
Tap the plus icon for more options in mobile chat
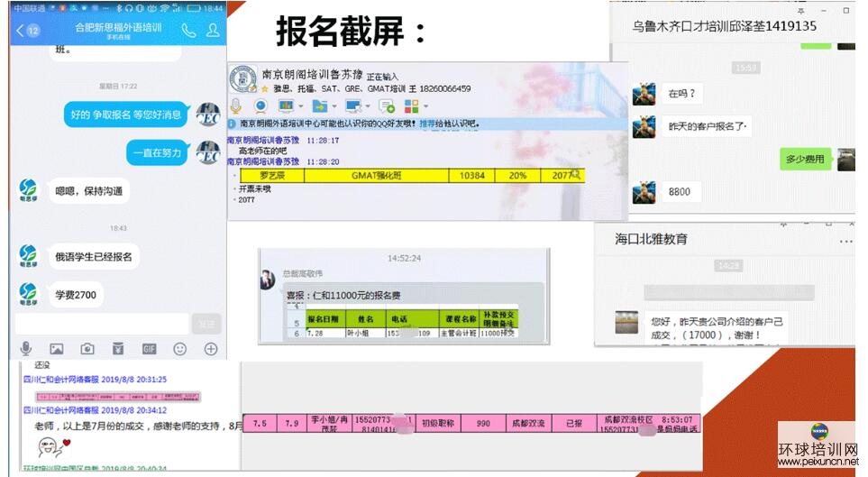[x=211, y=348]
